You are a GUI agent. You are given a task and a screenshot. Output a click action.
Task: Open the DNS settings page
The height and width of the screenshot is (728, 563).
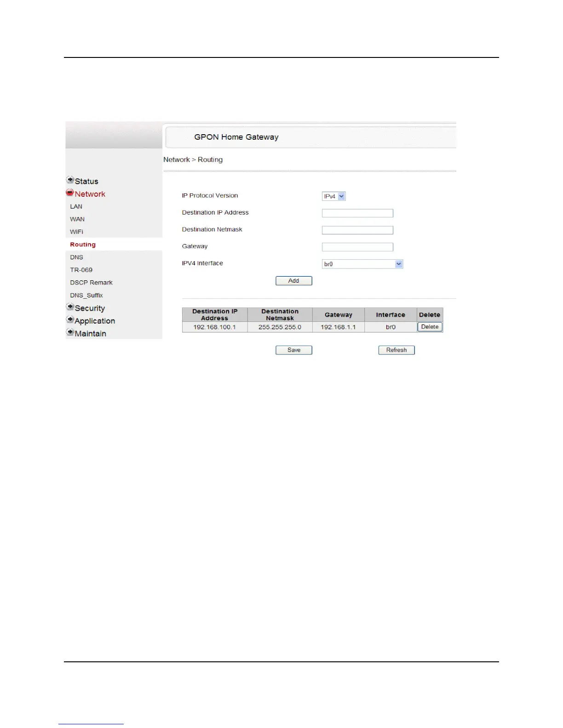(x=77, y=257)
